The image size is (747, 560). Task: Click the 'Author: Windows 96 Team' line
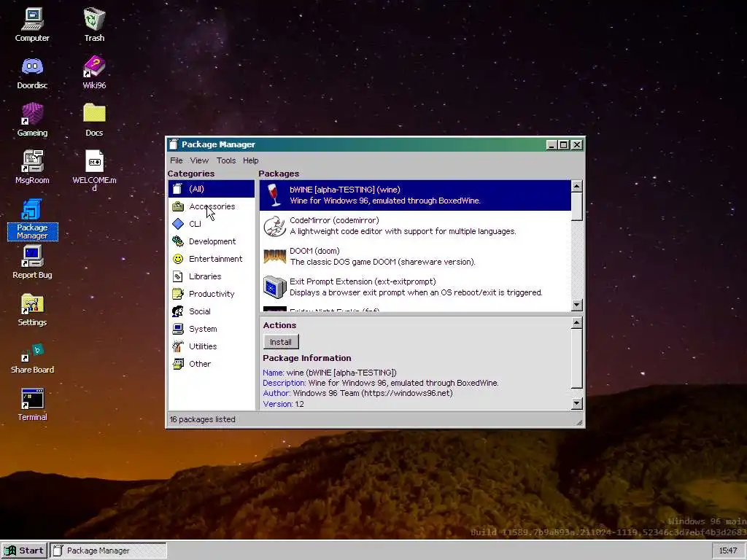point(357,393)
